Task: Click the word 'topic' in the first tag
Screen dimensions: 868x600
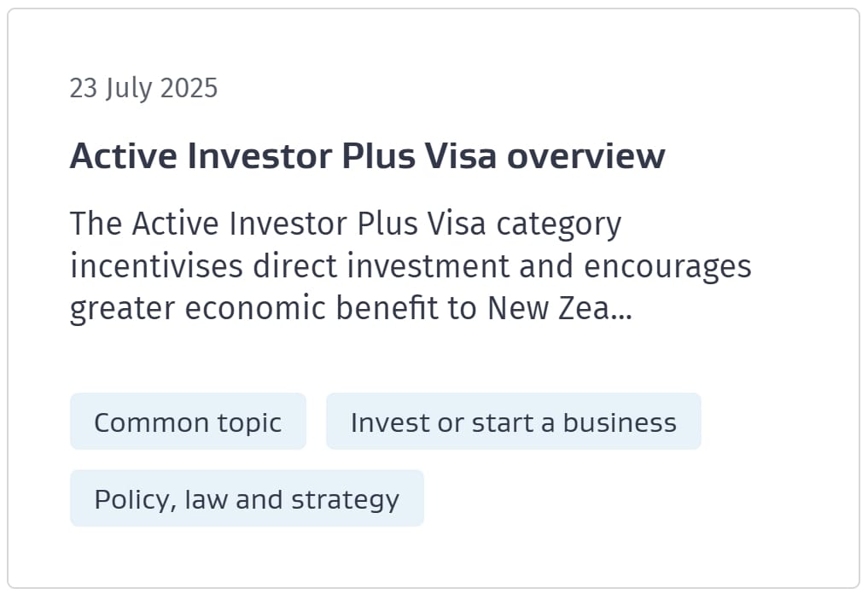Action: point(249,423)
